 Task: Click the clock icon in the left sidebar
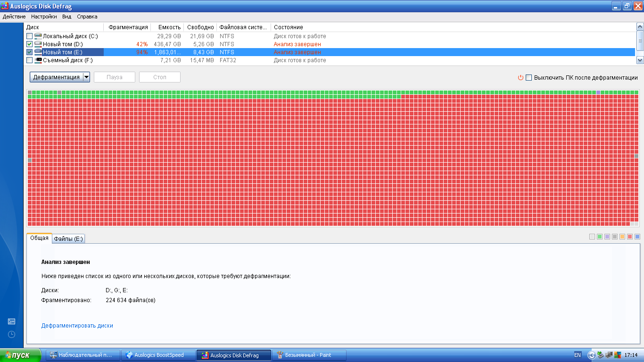(x=12, y=334)
